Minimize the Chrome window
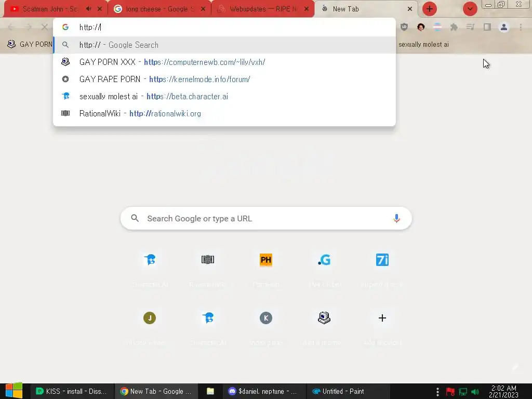The height and width of the screenshot is (399, 532). click(x=488, y=5)
